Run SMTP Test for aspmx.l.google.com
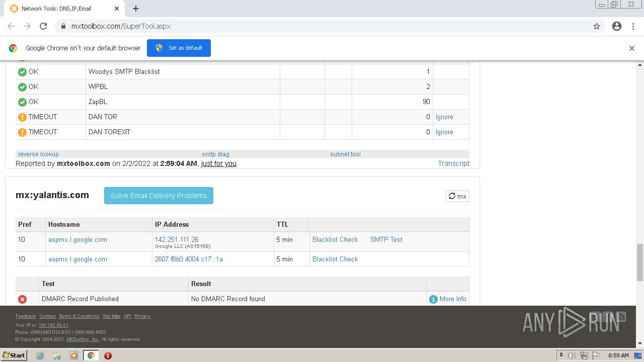Viewport: 644px width, 362px height. [x=386, y=240]
